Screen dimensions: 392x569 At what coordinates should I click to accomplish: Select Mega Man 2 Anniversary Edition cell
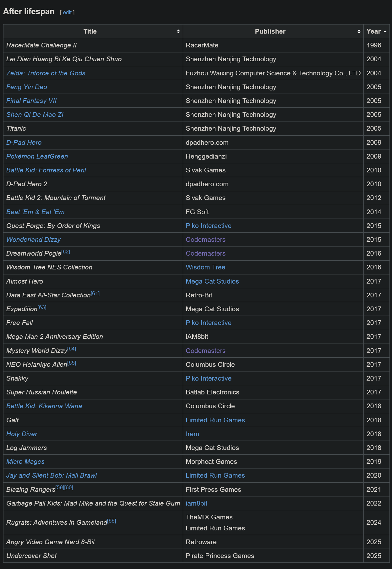93,337
